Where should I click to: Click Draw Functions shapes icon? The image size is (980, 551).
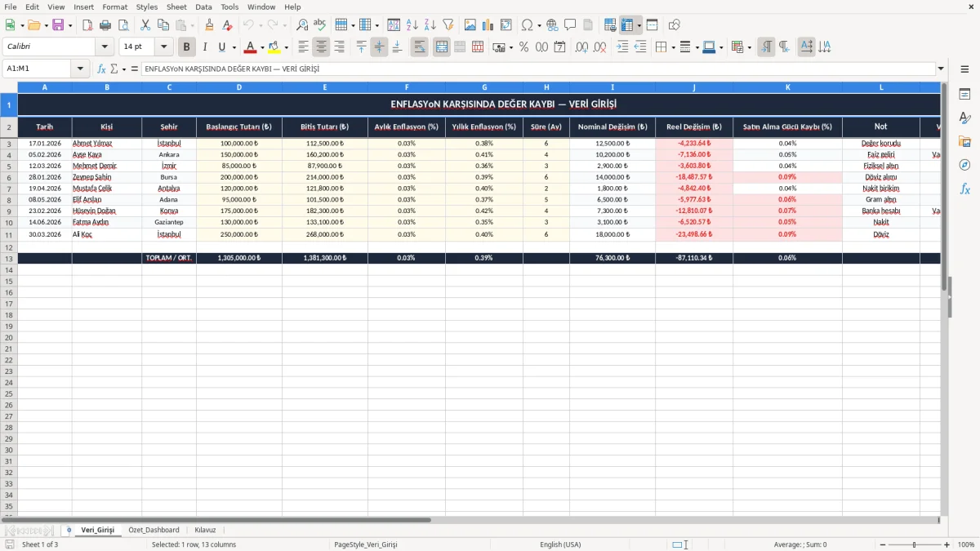point(674,25)
